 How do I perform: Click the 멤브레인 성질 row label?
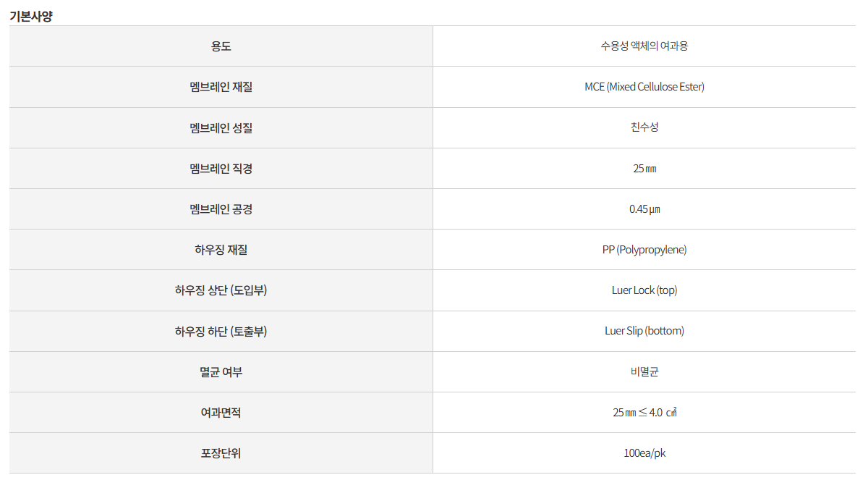click(x=221, y=128)
